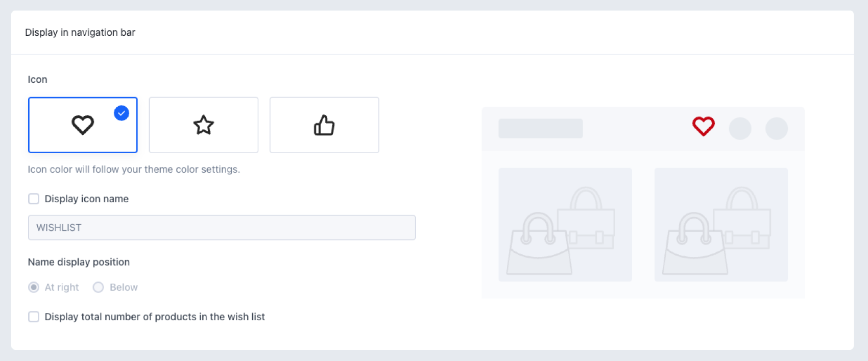Viewport: 868px width, 361px height.
Task: Click the left handbag placeholder thumbnail
Action: click(565, 225)
